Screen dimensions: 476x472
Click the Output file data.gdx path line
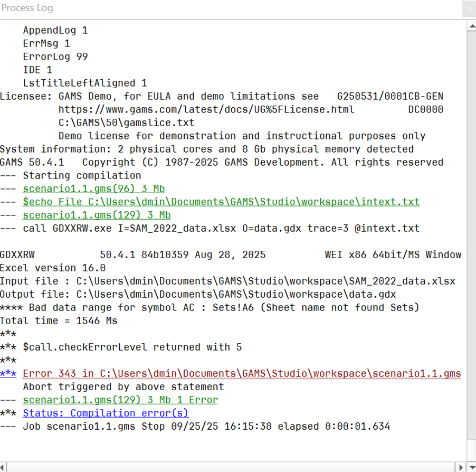pos(198,295)
